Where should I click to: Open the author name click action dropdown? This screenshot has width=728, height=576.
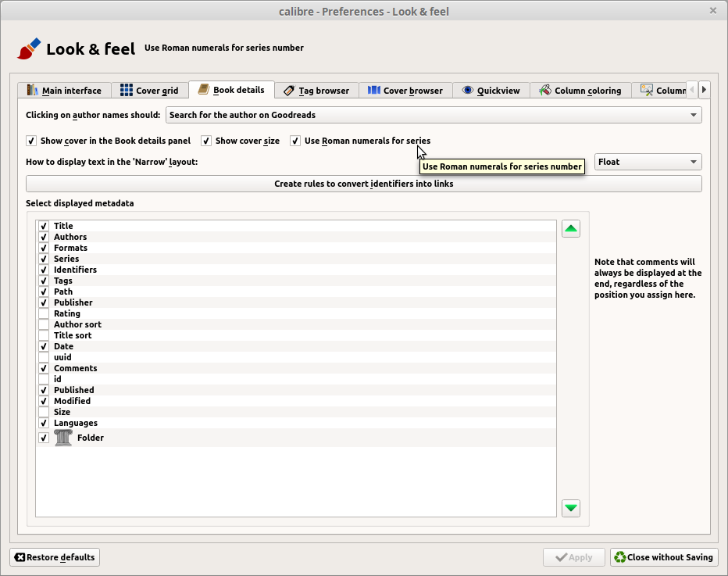coord(434,115)
